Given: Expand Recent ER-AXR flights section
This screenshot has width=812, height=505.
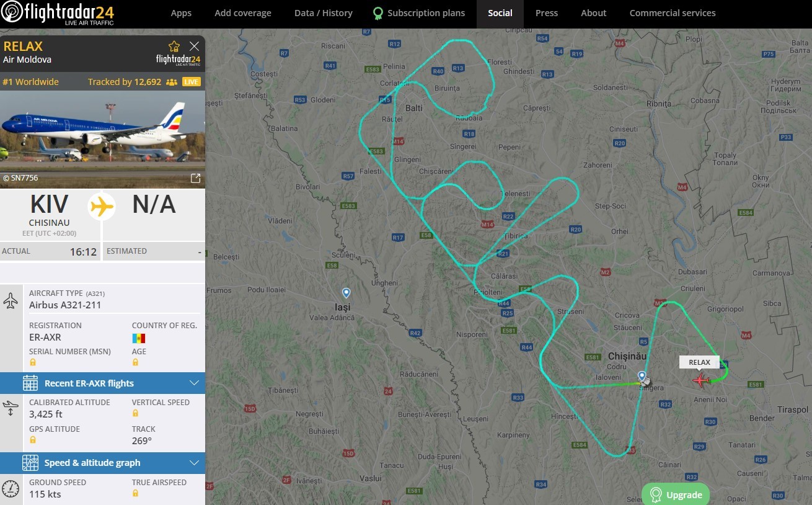Looking at the screenshot, I should [102, 383].
